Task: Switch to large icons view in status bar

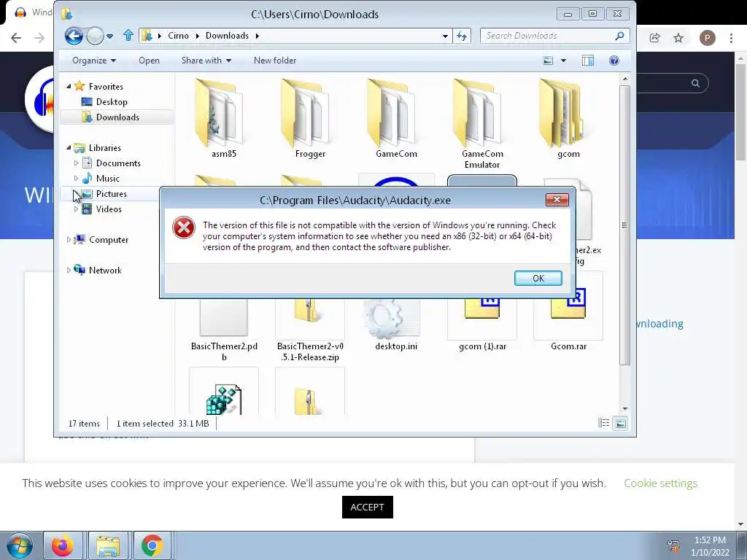Action: click(620, 423)
